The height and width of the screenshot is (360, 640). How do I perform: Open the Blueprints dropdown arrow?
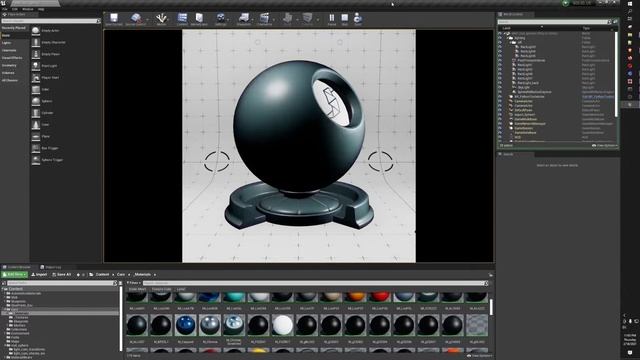[x=253, y=19]
